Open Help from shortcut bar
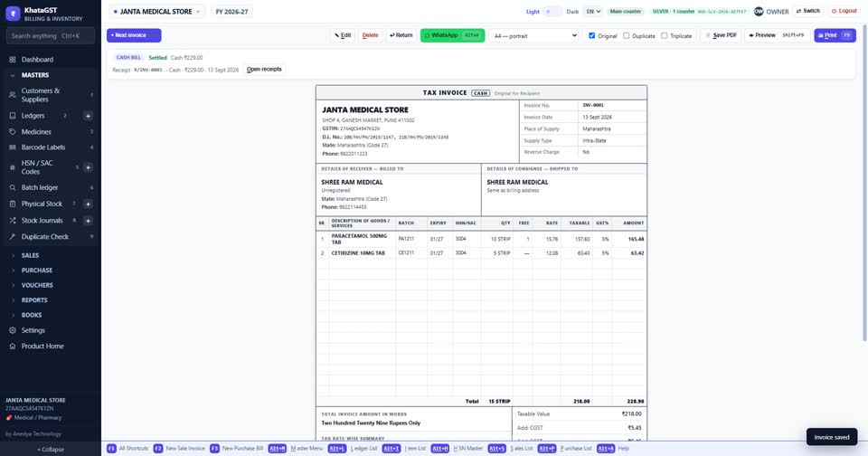Viewport: 868px width, 456px height. click(x=613, y=448)
